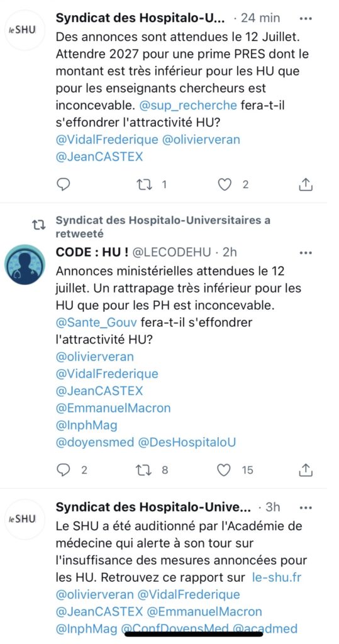Open the CODE : HU ! profile avatar

click(x=25, y=265)
